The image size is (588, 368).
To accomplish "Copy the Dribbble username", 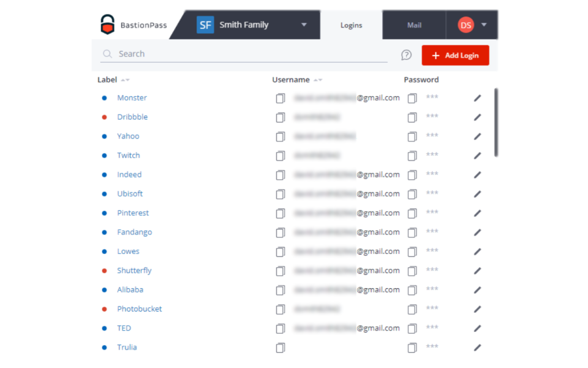I will coord(280,118).
